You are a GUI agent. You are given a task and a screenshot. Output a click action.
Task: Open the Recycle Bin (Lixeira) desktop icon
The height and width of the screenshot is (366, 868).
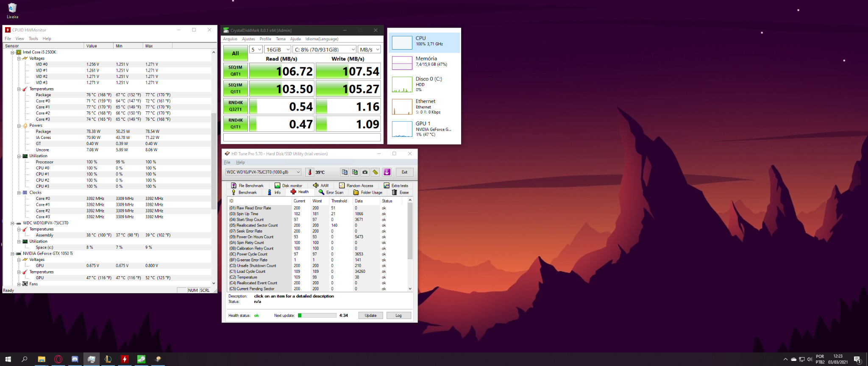coord(12,11)
